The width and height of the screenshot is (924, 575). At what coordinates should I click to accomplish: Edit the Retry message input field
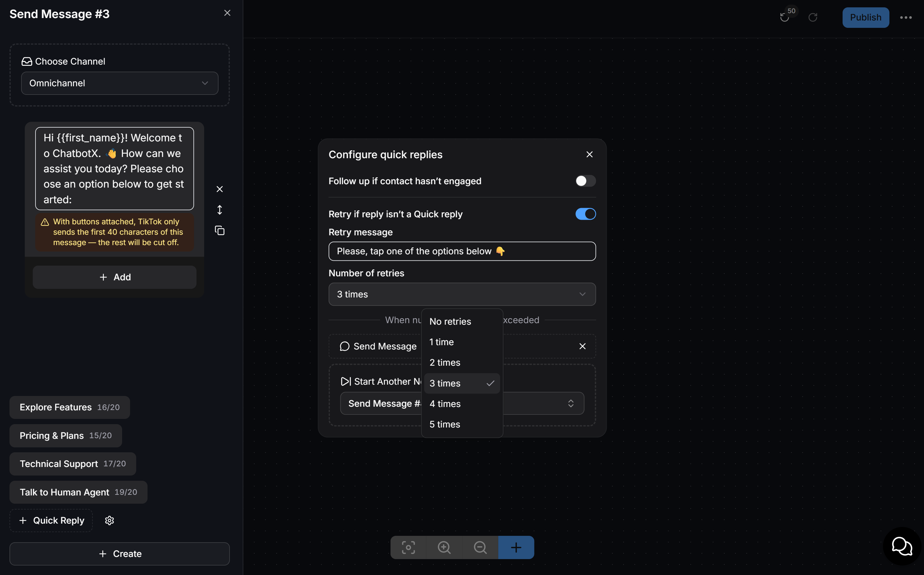(462, 251)
